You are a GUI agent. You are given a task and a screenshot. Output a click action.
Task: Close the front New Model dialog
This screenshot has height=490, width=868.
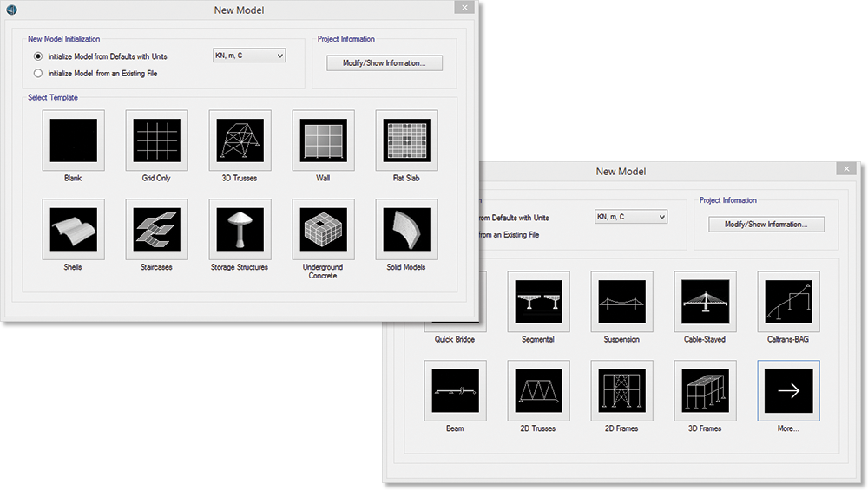(x=846, y=169)
